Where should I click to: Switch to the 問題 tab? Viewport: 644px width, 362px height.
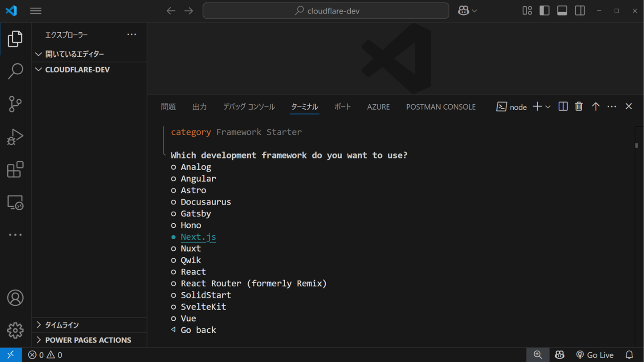tap(168, 107)
